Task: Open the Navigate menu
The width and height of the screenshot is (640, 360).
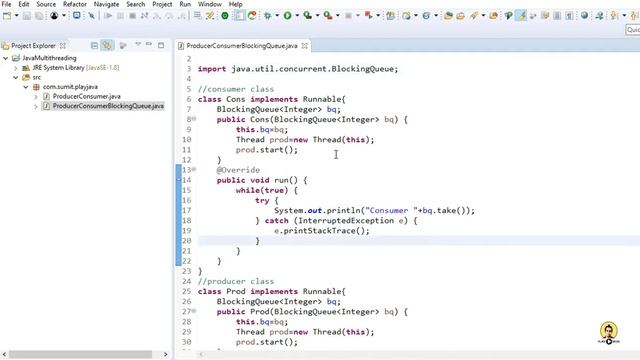Action: 107,4
